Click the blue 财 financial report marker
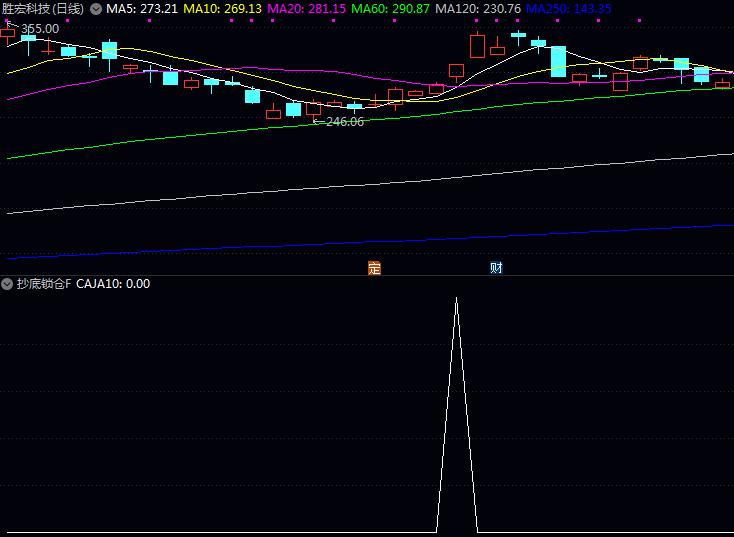This screenshot has height=537, width=734. click(x=496, y=268)
